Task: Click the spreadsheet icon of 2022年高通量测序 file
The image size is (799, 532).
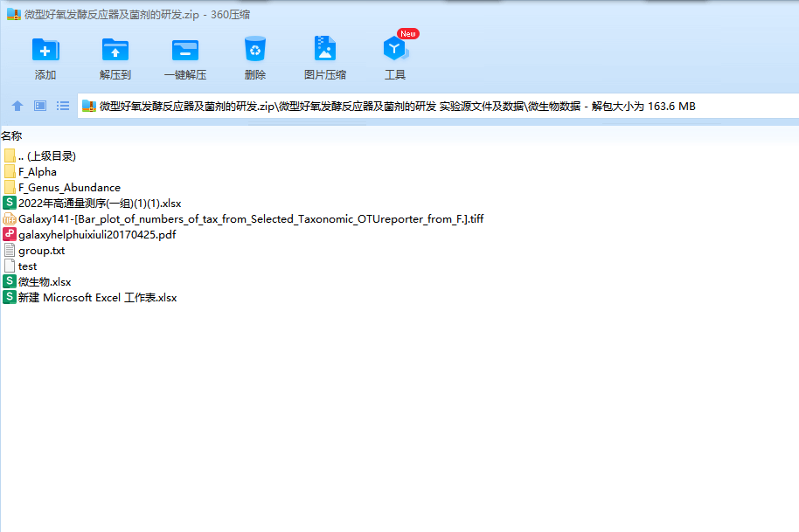Action: click(x=9, y=203)
